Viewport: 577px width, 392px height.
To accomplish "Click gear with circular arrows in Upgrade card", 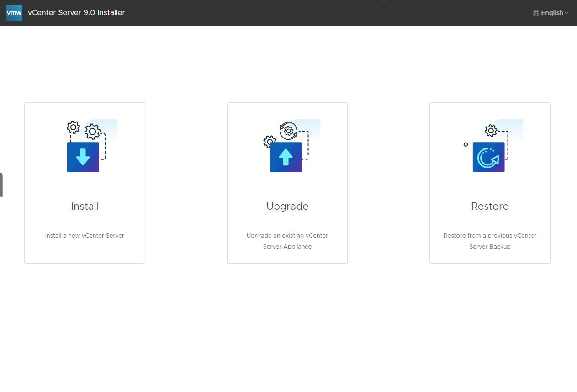I will coord(288,131).
